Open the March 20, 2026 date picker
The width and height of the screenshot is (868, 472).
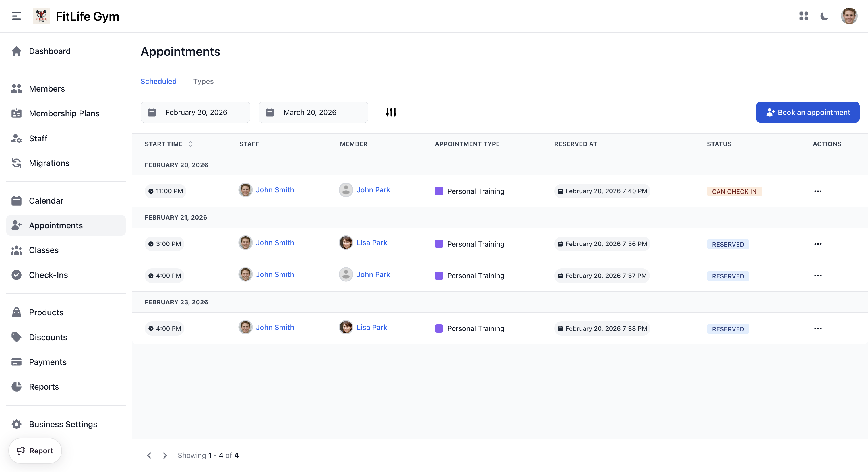pos(310,112)
